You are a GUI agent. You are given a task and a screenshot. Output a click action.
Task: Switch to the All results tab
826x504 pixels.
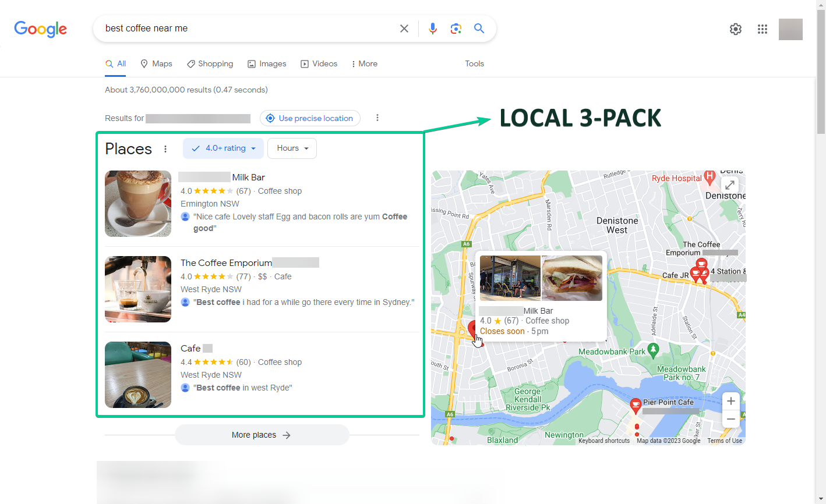(115, 64)
